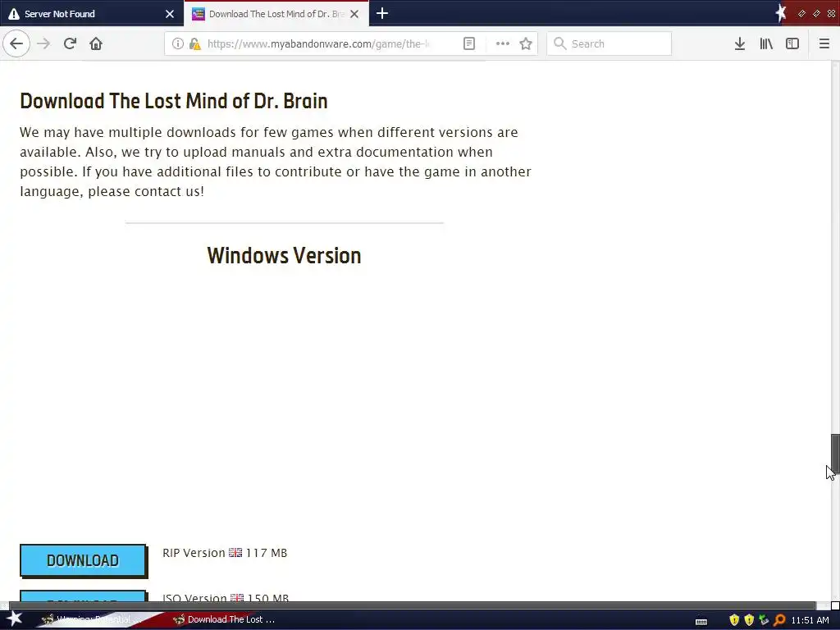Click the paragraph text 'please contact us!'
The width and height of the screenshot is (840, 630).
(x=146, y=191)
